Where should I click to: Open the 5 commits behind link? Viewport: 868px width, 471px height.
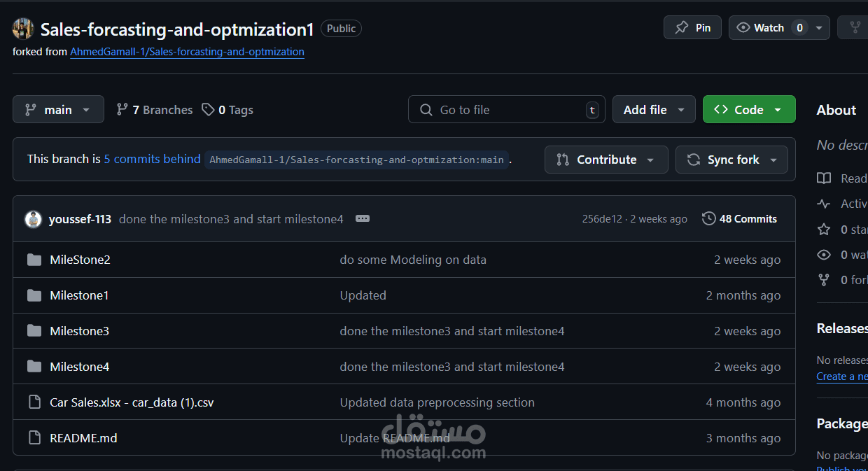pyautogui.click(x=153, y=159)
